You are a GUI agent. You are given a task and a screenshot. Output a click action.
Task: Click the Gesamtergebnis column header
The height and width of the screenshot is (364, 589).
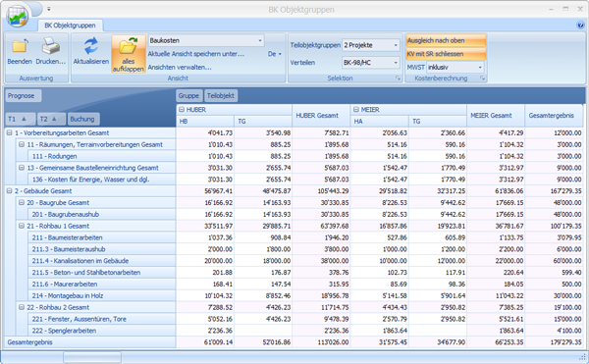[554, 116]
